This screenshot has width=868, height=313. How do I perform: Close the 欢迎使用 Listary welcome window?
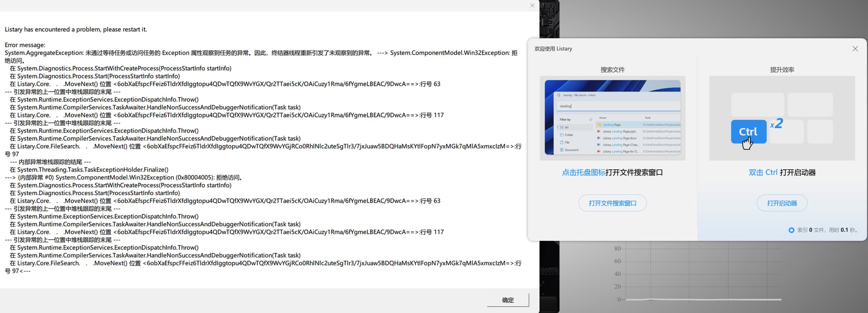click(855, 49)
